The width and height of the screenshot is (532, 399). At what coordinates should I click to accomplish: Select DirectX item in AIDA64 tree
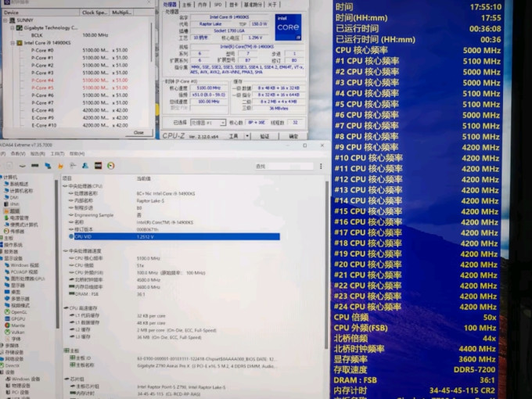(10, 365)
